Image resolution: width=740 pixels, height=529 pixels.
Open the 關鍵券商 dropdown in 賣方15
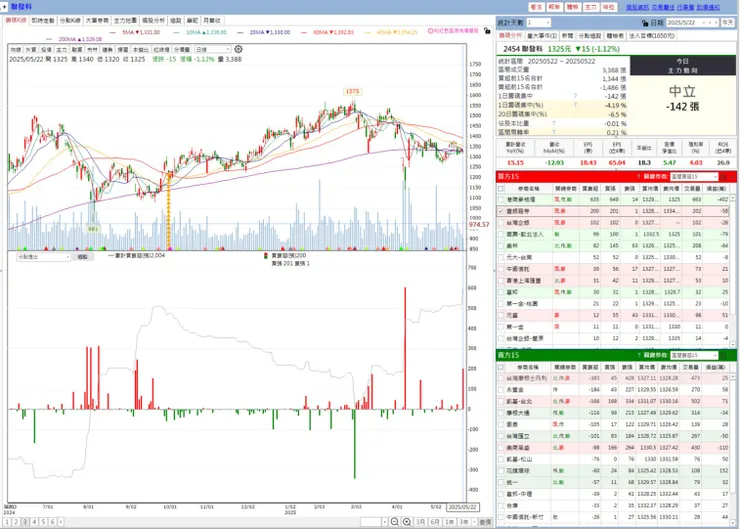coord(694,355)
